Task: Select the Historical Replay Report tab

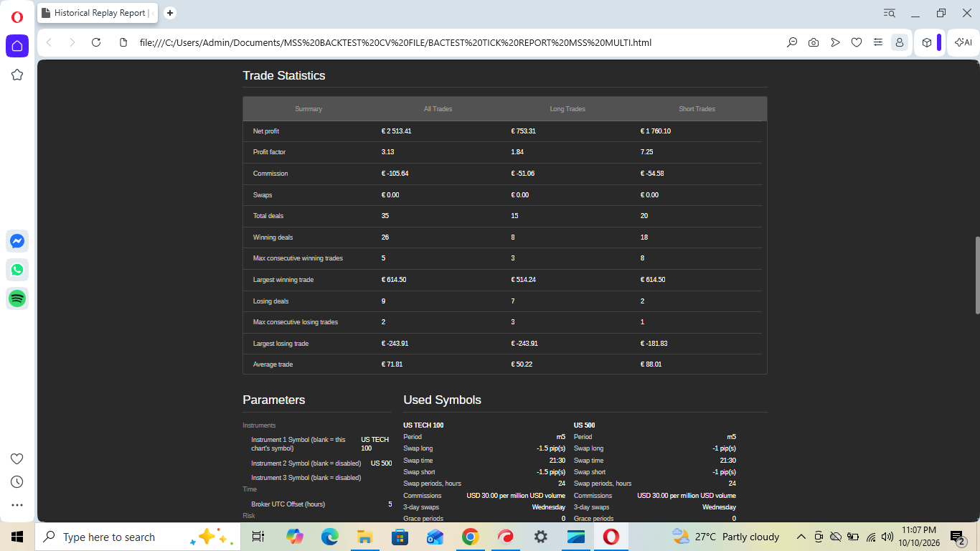Action: point(98,13)
